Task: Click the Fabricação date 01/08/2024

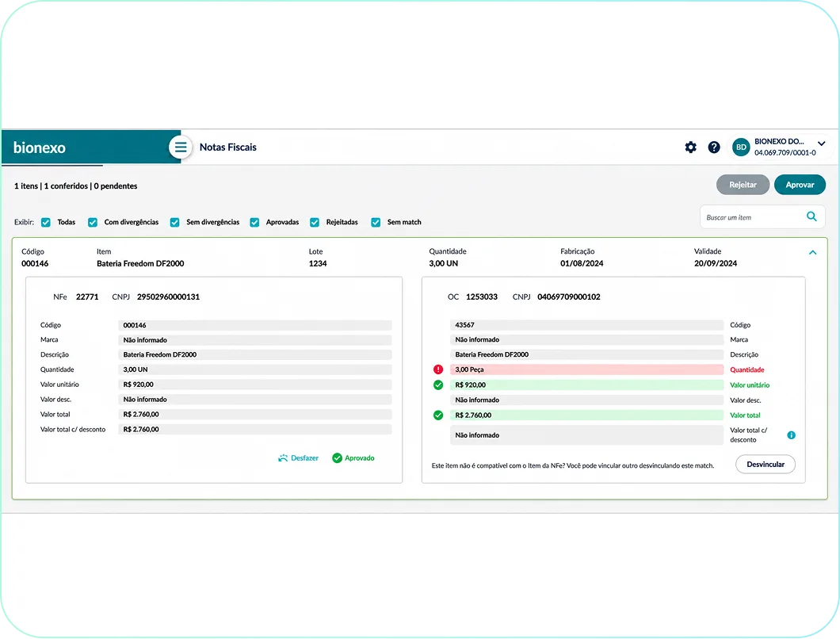Action: [582, 263]
